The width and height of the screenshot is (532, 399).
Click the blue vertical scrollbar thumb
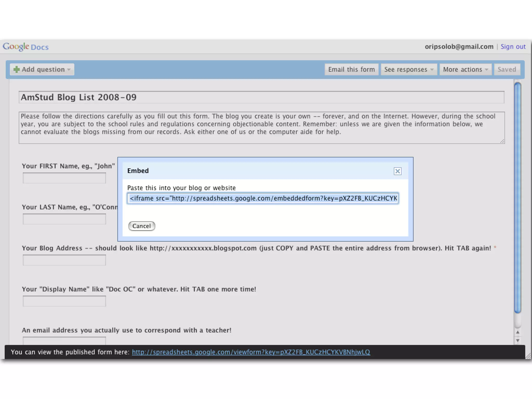point(517,197)
